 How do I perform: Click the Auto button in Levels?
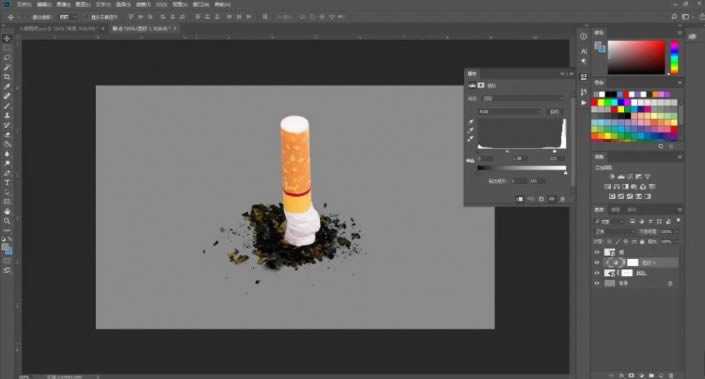point(555,111)
